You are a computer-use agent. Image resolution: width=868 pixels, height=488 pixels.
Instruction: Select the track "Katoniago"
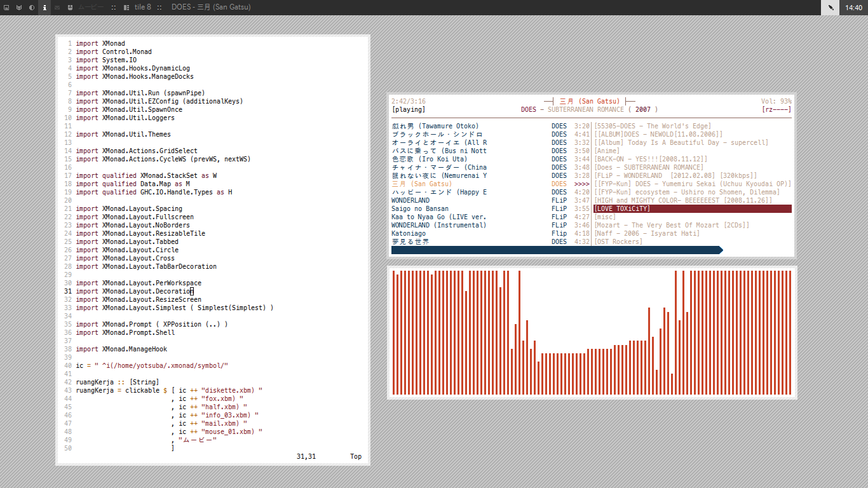(x=409, y=233)
